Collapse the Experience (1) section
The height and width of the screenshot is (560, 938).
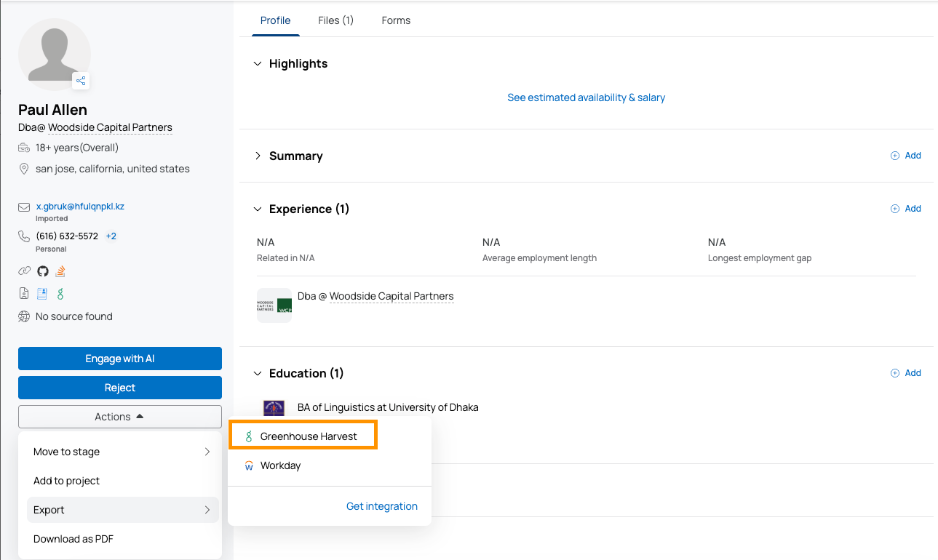[x=257, y=209]
